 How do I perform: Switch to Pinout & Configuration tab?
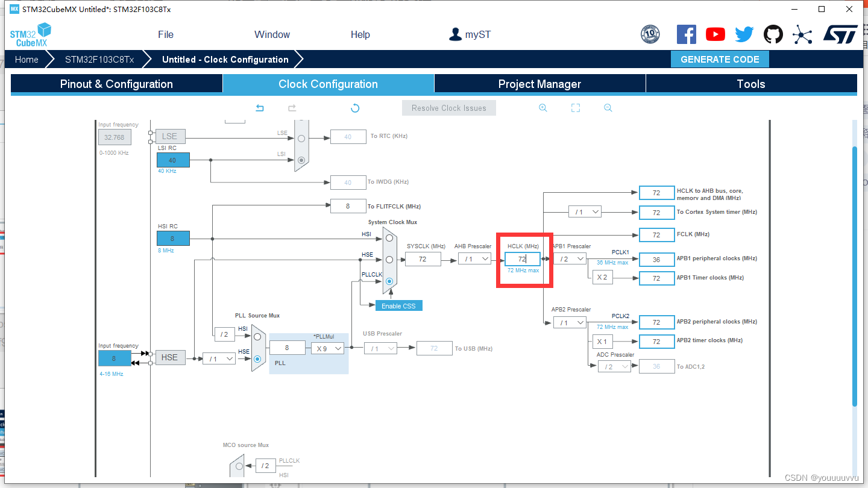coord(116,84)
